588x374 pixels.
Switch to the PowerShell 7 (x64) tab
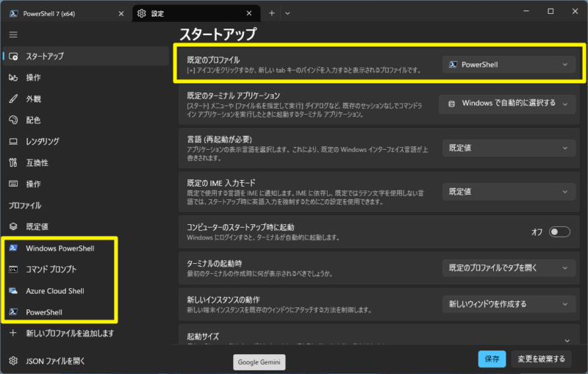pos(66,13)
